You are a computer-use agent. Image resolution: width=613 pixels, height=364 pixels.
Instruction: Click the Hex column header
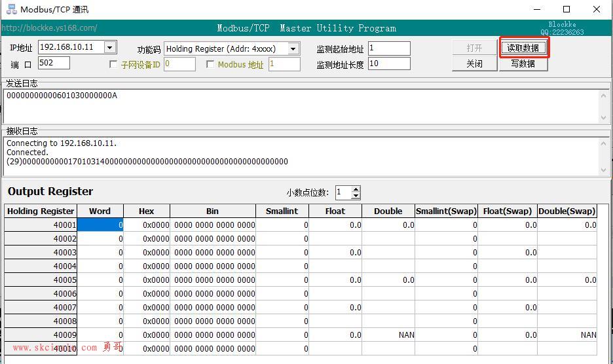(147, 211)
